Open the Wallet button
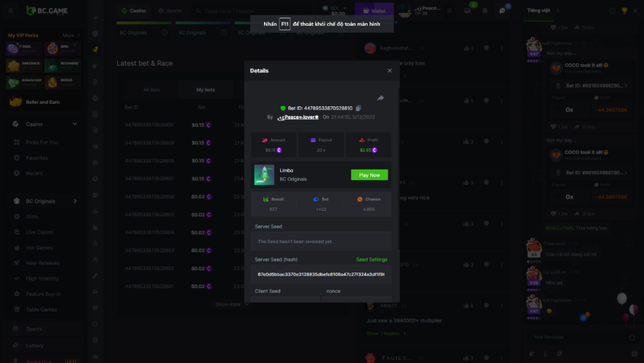Viewport: 644px width, 363px height. pos(374,11)
